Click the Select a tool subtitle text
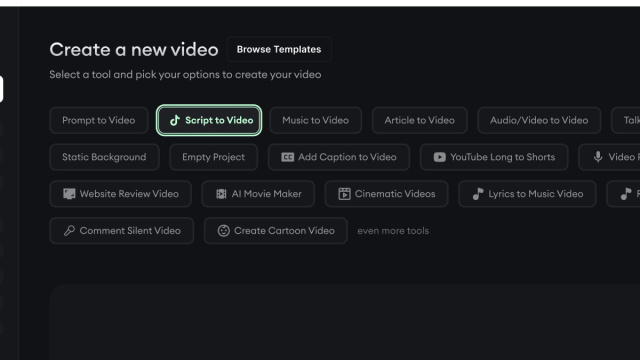This screenshot has height=360, width=640. coord(185,75)
